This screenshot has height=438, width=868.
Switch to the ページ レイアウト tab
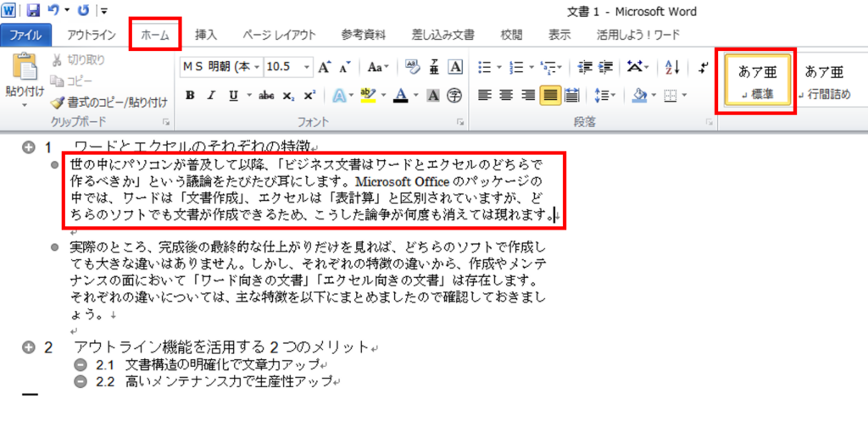click(x=280, y=35)
